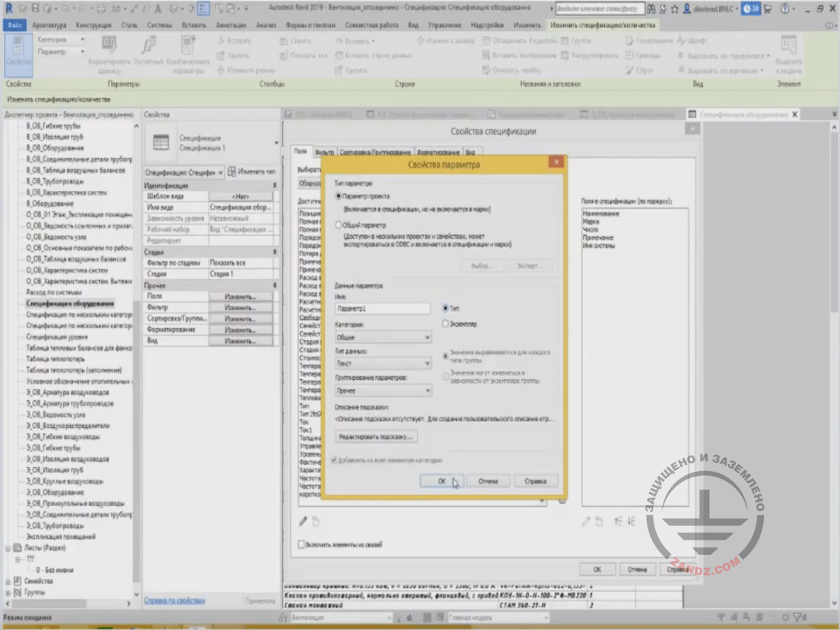Screen dimensions: 840x630
Task: Click the Комбинировать параметры ribbon icon
Action: click(188, 56)
